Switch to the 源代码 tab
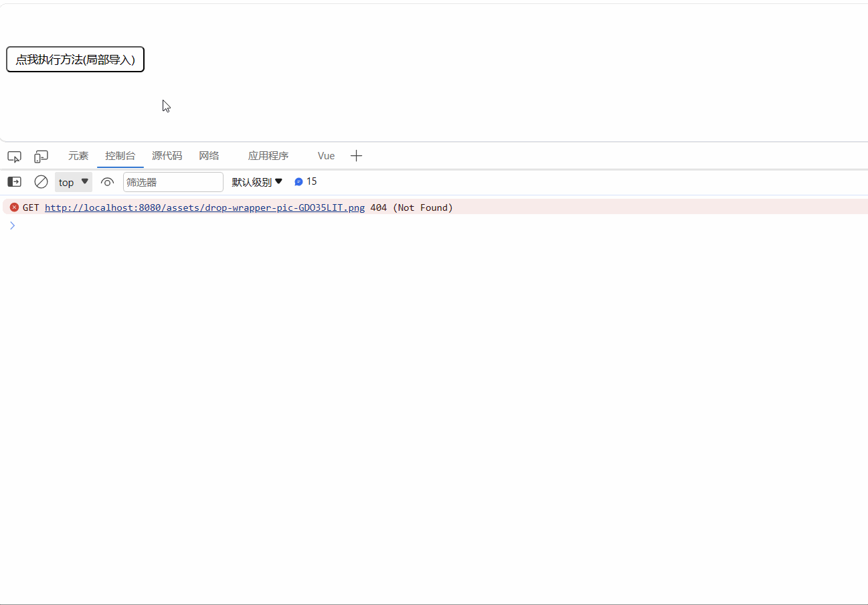The width and height of the screenshot is (868, 605). coord(167,155)
